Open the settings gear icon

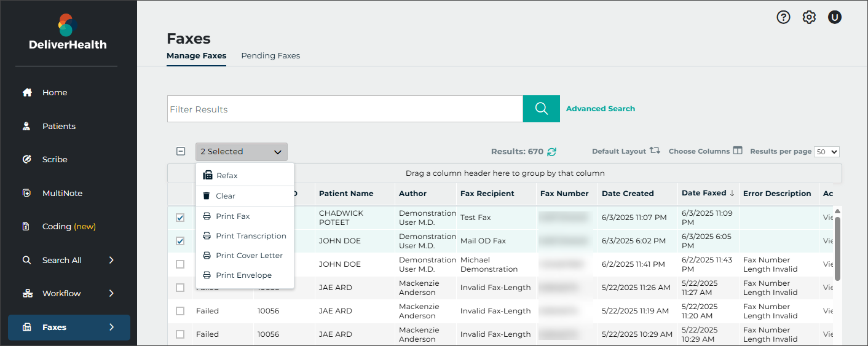809,17
